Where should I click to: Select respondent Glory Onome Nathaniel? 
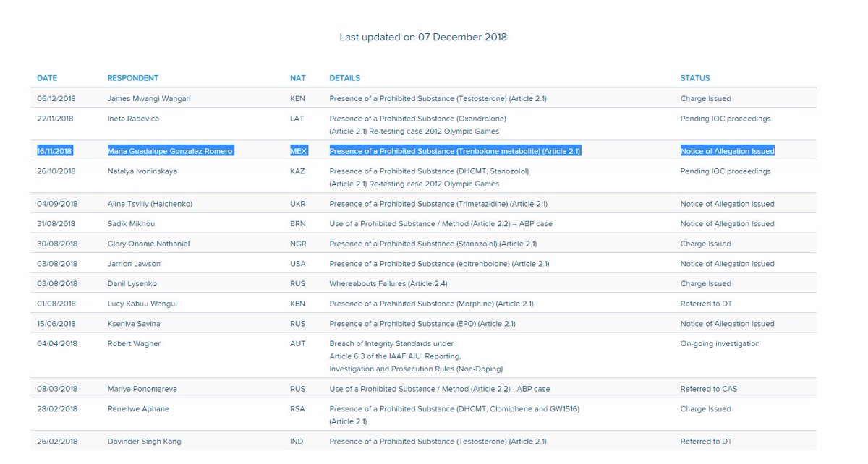tap(149, 244)
